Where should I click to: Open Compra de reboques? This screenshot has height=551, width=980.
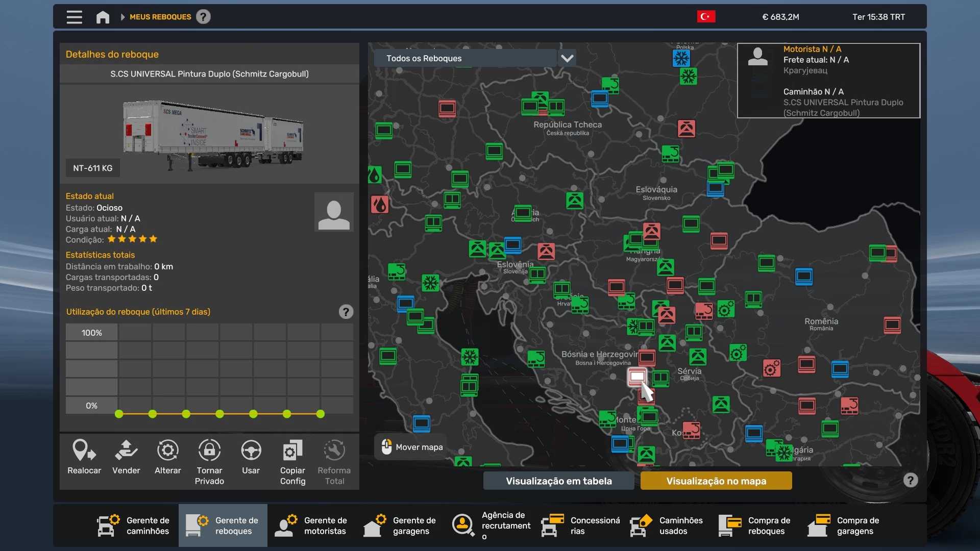[x=755, y=525]
